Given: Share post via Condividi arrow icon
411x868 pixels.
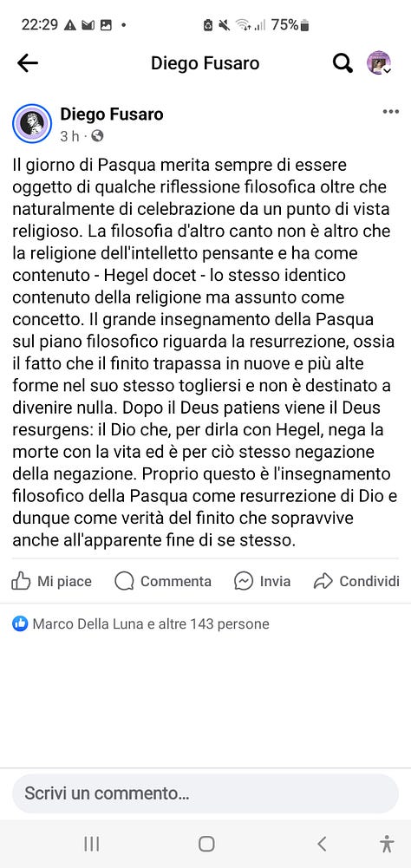Looking at the screenshot, I should coord(323,581).
